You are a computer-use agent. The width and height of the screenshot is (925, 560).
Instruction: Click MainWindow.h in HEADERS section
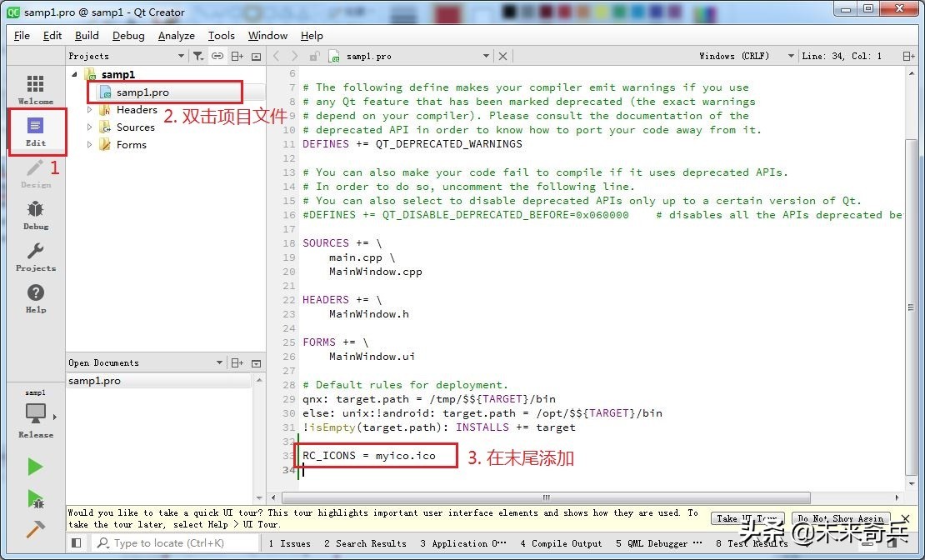pos(368,314)
